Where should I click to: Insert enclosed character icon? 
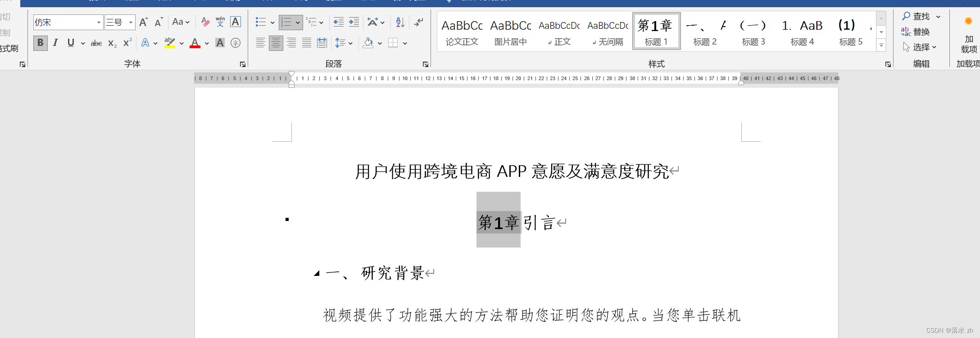[x=236, y=43]
